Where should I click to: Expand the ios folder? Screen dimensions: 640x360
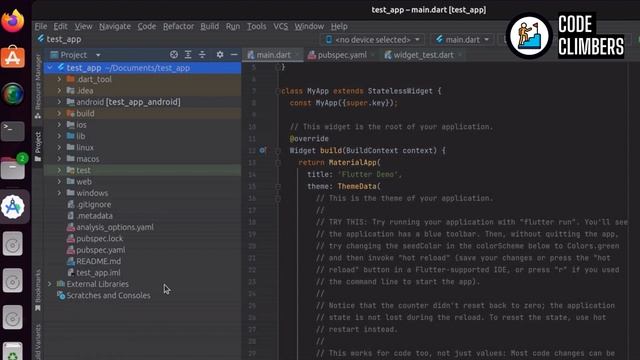coord(60,125)
